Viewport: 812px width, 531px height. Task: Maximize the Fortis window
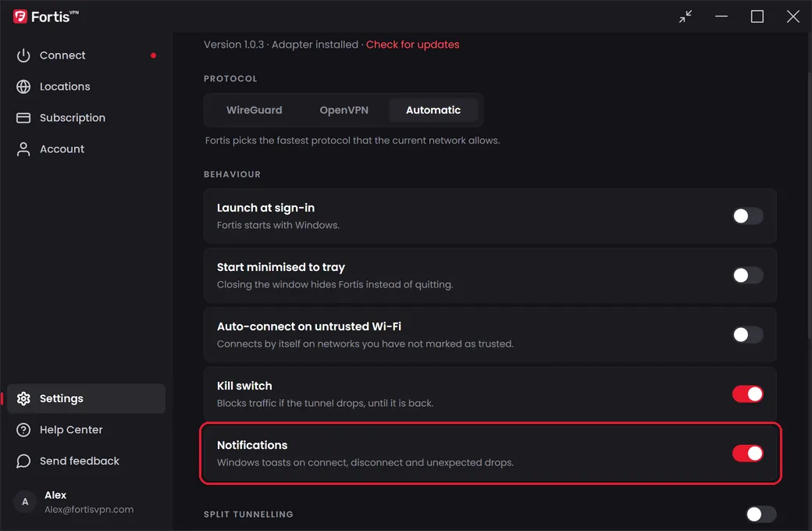pyautogui.click(x=757, y=16)
